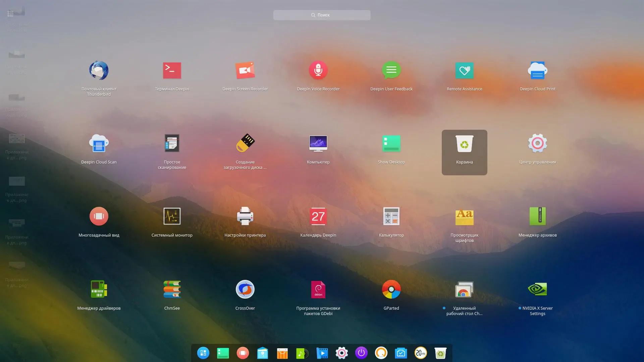The height and width of the screenshot is (362, 644).
Task: Launch Терминал Deepin app
Action: click(172, 71)
